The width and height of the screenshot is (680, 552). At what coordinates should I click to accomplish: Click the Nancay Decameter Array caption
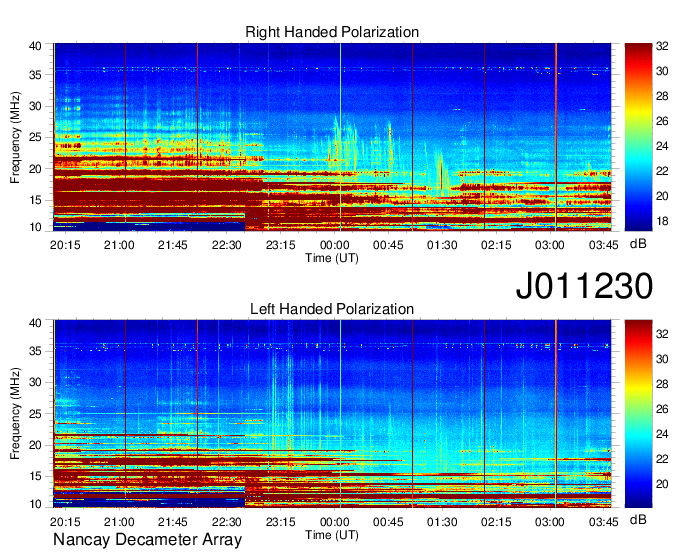pos(147,539)
